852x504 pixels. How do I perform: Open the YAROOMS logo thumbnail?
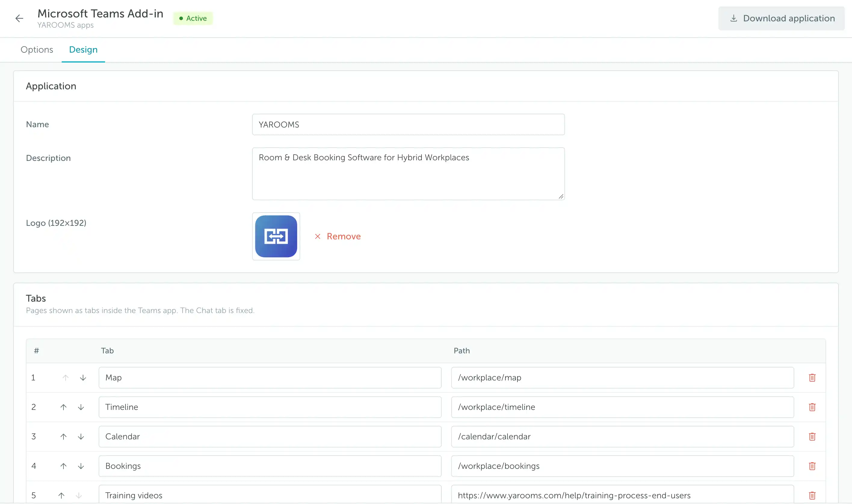(x=276, y=236)
